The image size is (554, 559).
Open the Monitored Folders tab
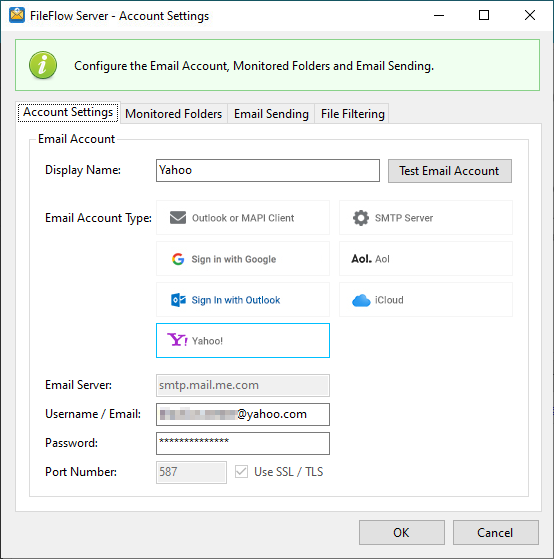[174, 114]
